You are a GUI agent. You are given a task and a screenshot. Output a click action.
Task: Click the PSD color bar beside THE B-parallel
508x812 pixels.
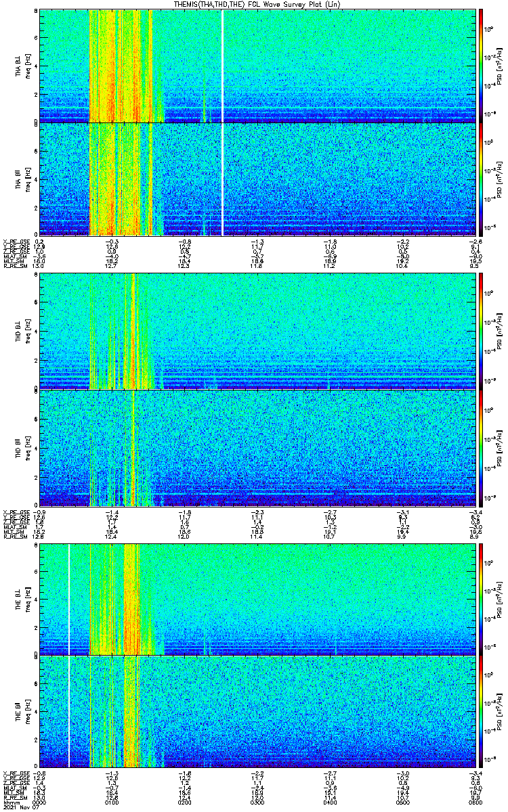click(482, 713)
